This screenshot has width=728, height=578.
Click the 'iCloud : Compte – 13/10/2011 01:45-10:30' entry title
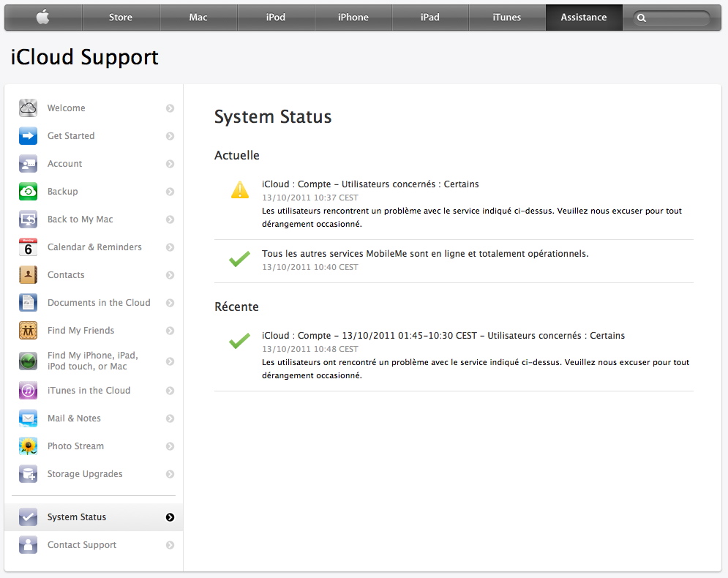(443, 336)
